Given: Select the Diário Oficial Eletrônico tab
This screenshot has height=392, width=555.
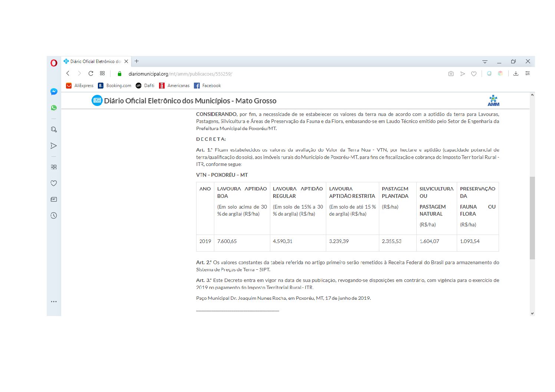Looking at the screenshot, I should 95,62.
